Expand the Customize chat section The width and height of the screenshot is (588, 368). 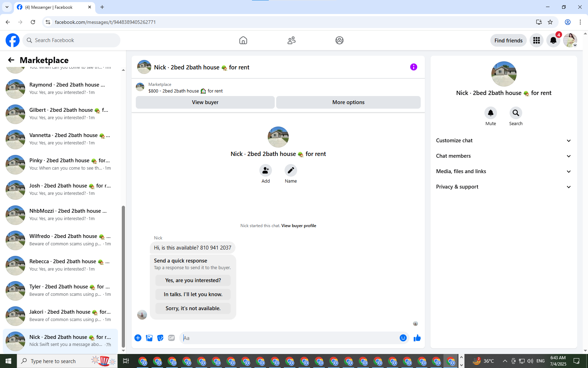(x=504, y=141)
